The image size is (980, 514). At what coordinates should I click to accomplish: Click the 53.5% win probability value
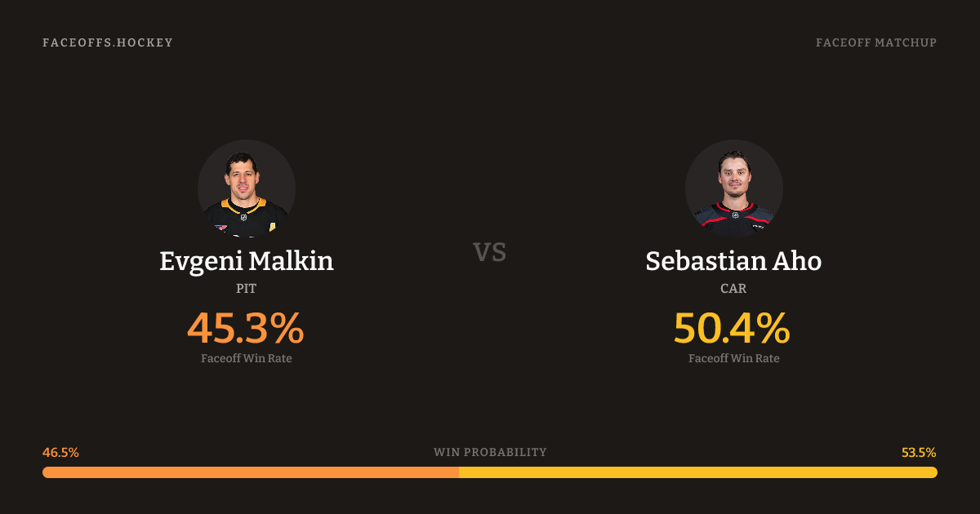(x=919, y=452)
